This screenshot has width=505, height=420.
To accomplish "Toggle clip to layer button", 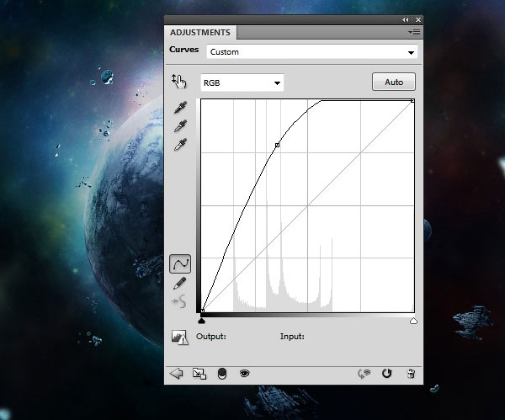I will (x=222, y=374).
